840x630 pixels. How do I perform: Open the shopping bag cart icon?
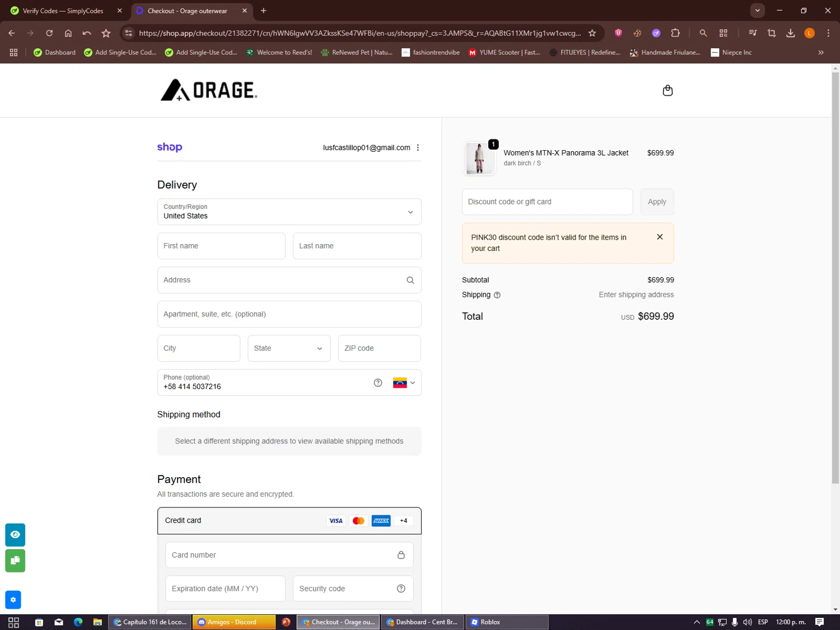(x=668, y=90)
